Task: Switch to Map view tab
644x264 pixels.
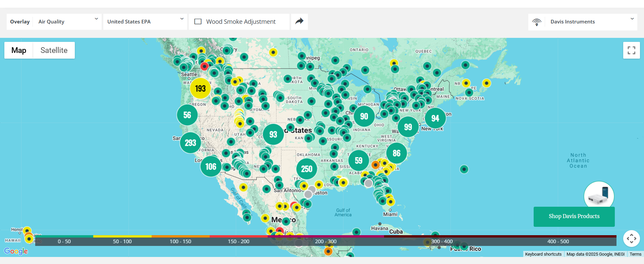Action: (19, 50)
